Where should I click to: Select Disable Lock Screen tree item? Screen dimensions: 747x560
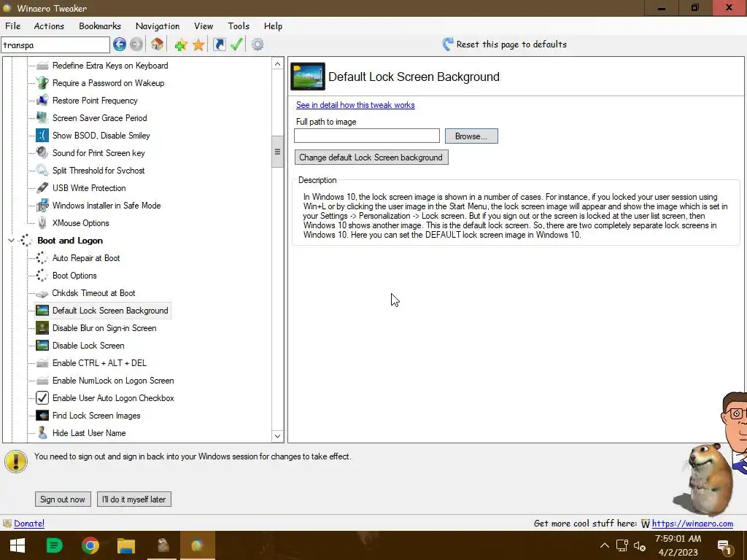click(x=88, y=346)
